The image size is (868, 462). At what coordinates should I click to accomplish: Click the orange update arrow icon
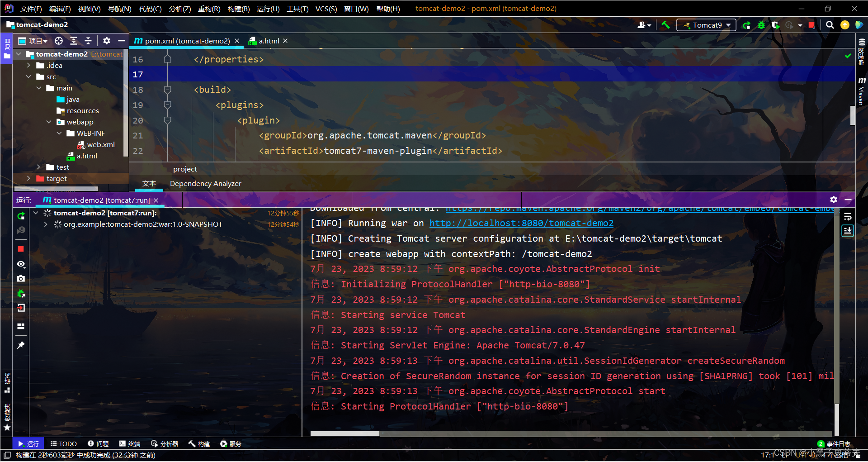(x=845, y=25)
